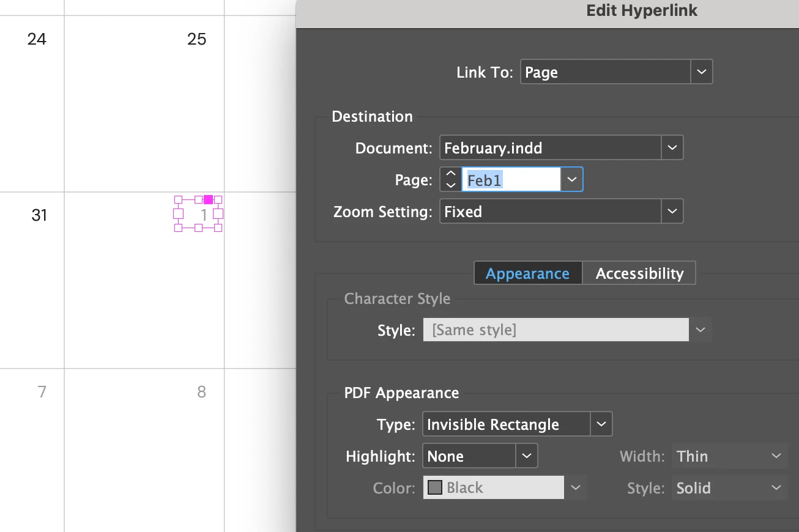This screenshot has height=532, width=799.
Task: Open the Link To dropdown
Action: [x=701, y=72]
